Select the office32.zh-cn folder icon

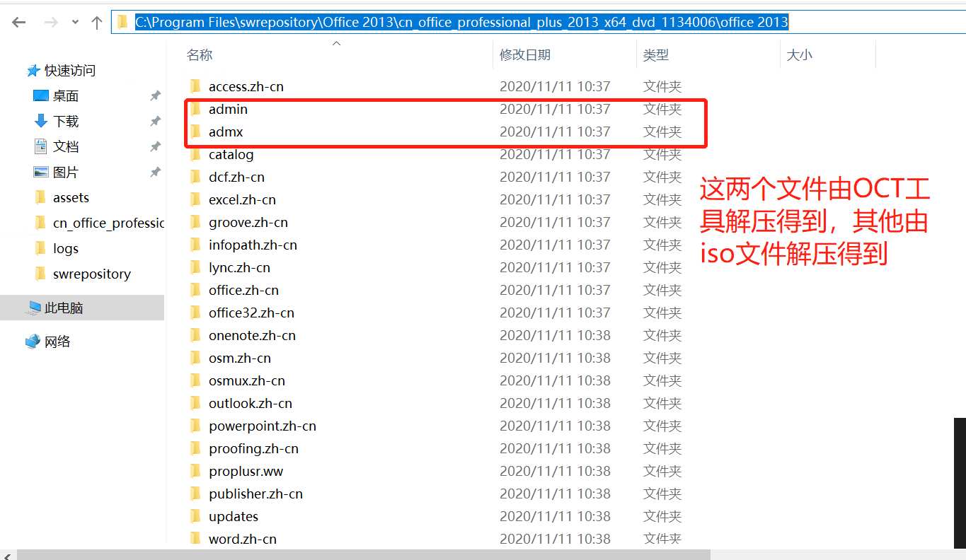click(x=196, y=313)
